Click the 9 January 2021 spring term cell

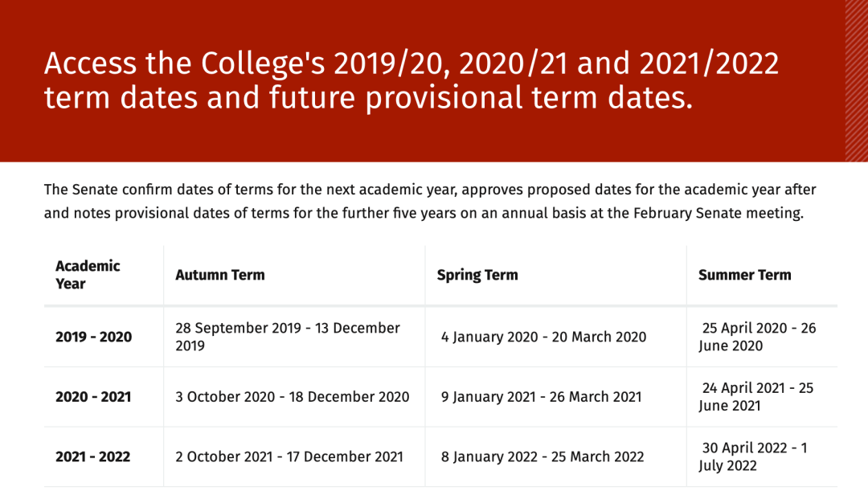coord(542,396)
